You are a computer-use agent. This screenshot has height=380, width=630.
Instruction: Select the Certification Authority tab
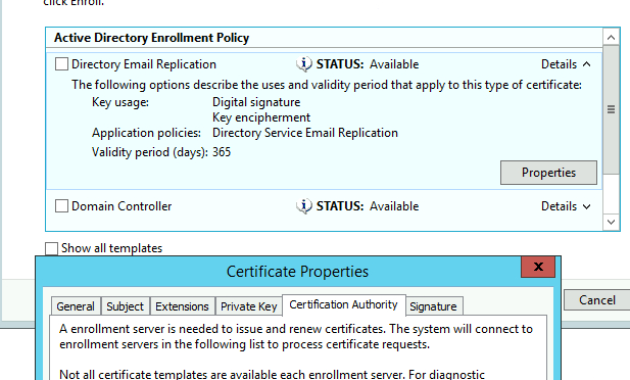(344, 305)
